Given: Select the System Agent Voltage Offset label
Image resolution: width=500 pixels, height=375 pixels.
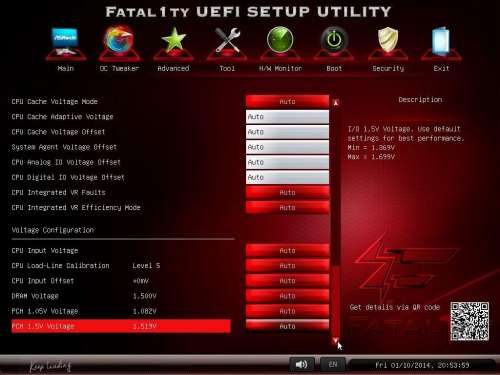Looking at the screenshot, I should tap(64, 147).
